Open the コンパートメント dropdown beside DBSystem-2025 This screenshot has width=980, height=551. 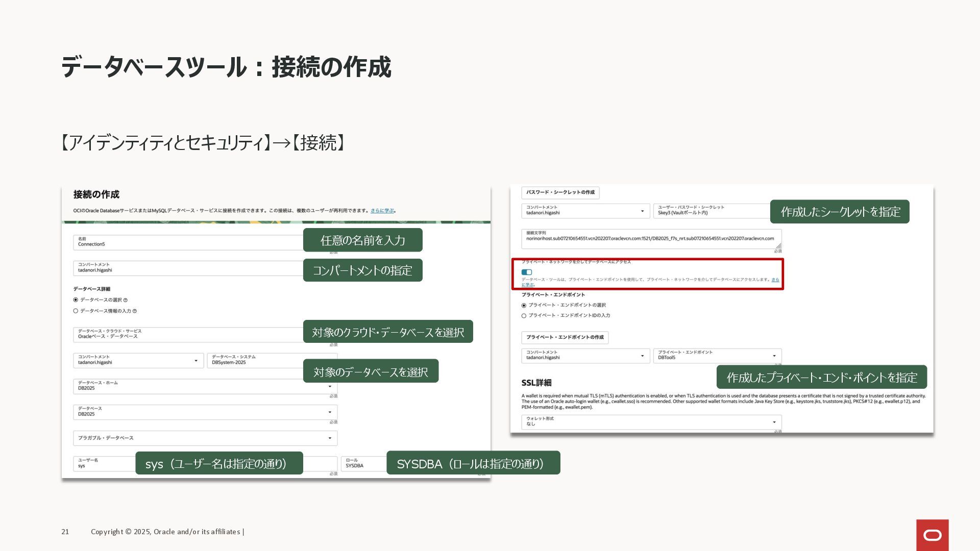(x=138, y=360)
